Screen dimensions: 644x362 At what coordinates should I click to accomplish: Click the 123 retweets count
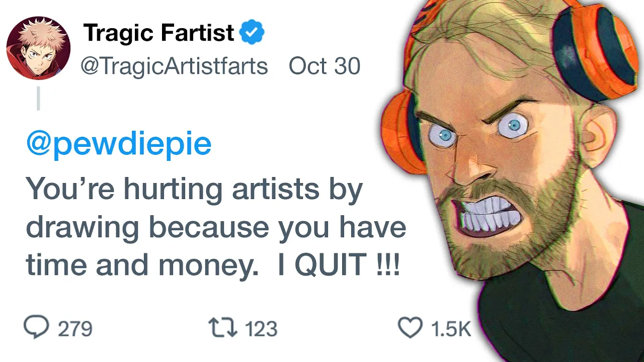[261, 329]
